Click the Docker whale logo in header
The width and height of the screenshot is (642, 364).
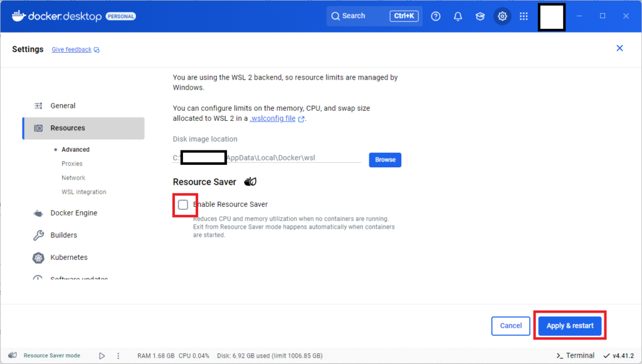point(18,16)
